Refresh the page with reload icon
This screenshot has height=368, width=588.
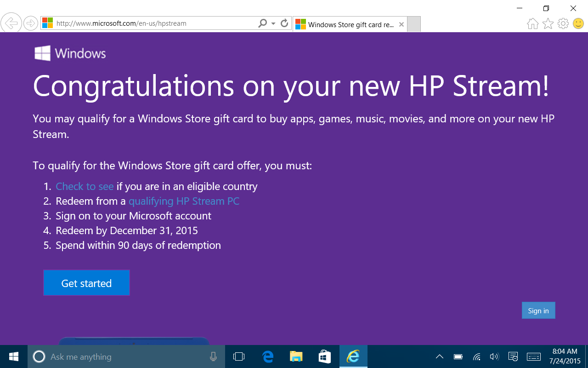click(284, 23)
